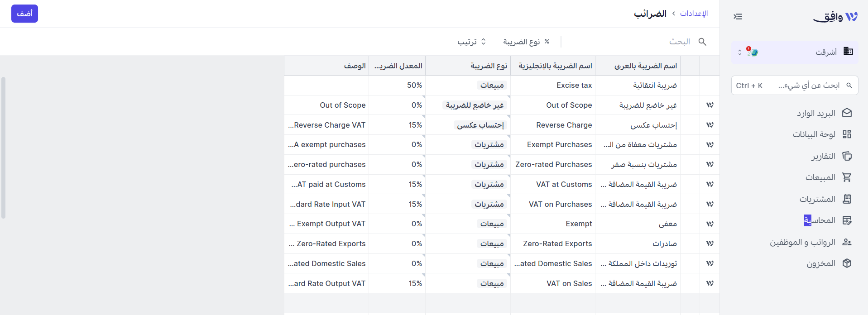Open the Dashboard (لوحة البيانات) icon
868x315 pixels.
[847, 134]
